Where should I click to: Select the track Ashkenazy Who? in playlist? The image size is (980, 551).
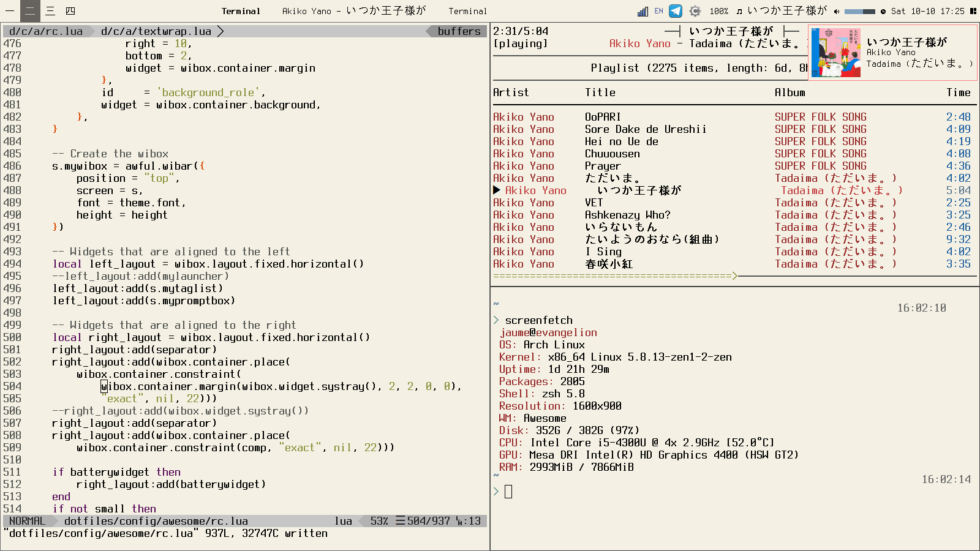627,215
